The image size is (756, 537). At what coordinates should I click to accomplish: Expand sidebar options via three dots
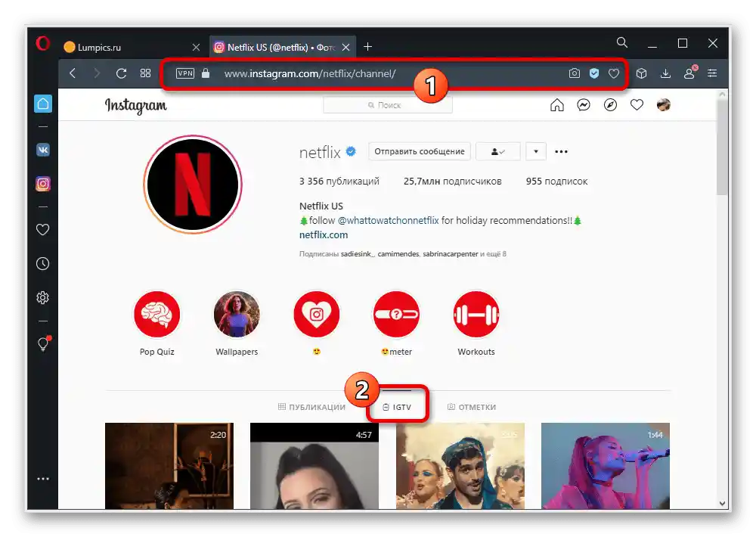(x=42, y=479)
